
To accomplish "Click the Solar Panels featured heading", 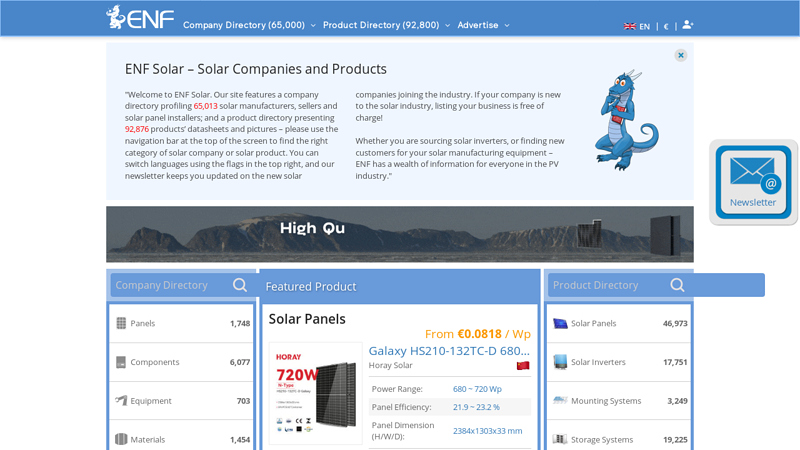I will click(307, 319).
